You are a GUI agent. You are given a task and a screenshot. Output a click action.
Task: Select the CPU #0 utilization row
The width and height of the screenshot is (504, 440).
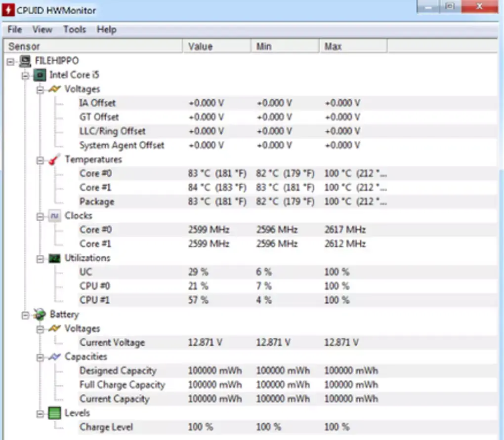pyautogui.click(x=288, y=286)
